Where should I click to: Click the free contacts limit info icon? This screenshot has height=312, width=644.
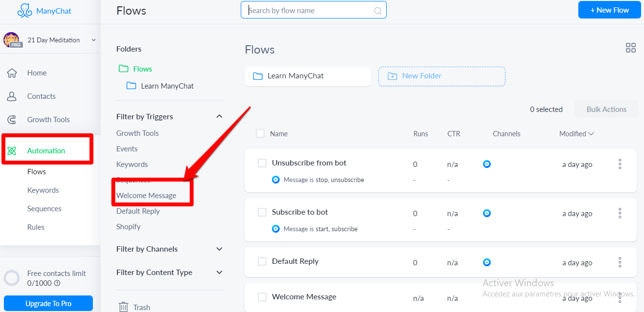(x=57, y=283)
